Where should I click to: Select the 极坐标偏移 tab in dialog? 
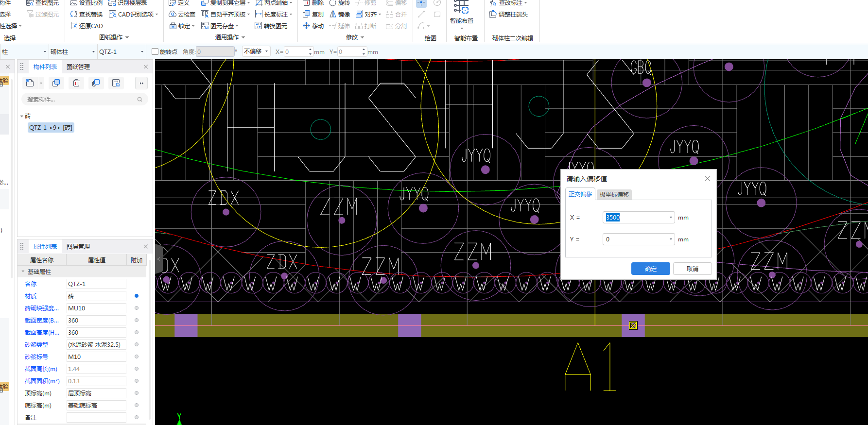(x=614, y=195)
